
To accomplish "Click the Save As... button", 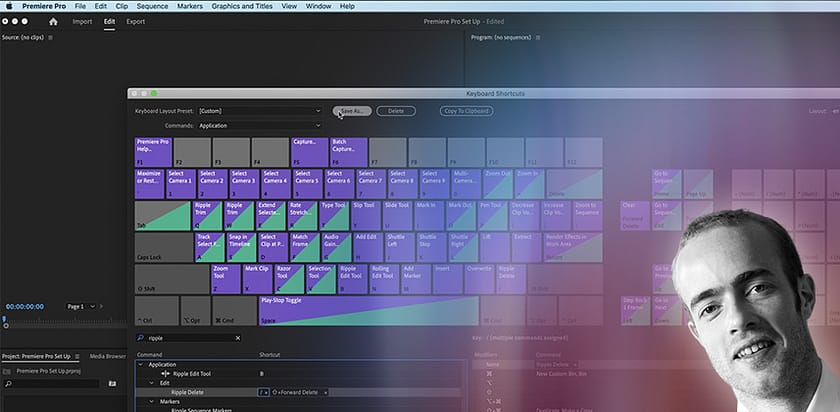I will point(352,111).
